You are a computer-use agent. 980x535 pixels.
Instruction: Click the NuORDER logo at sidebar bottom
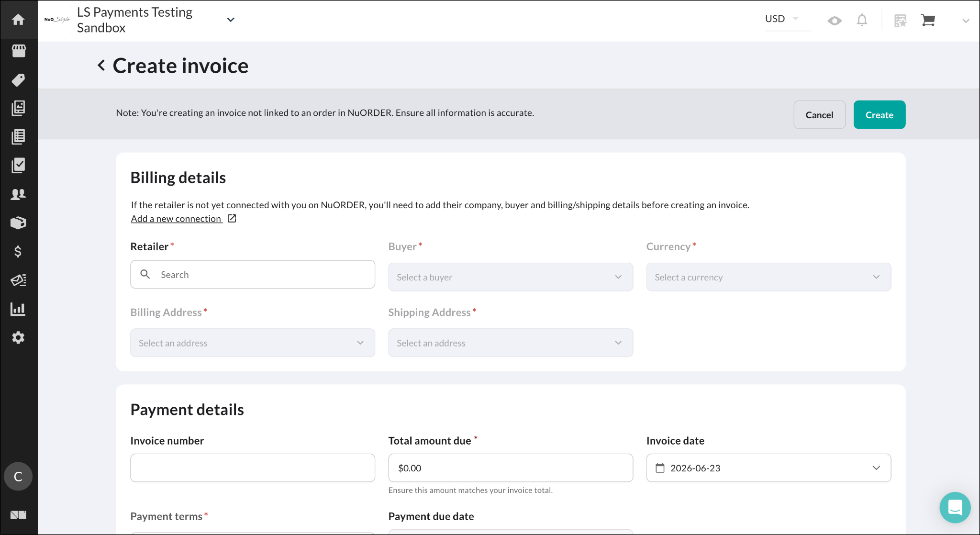[18, 515]
